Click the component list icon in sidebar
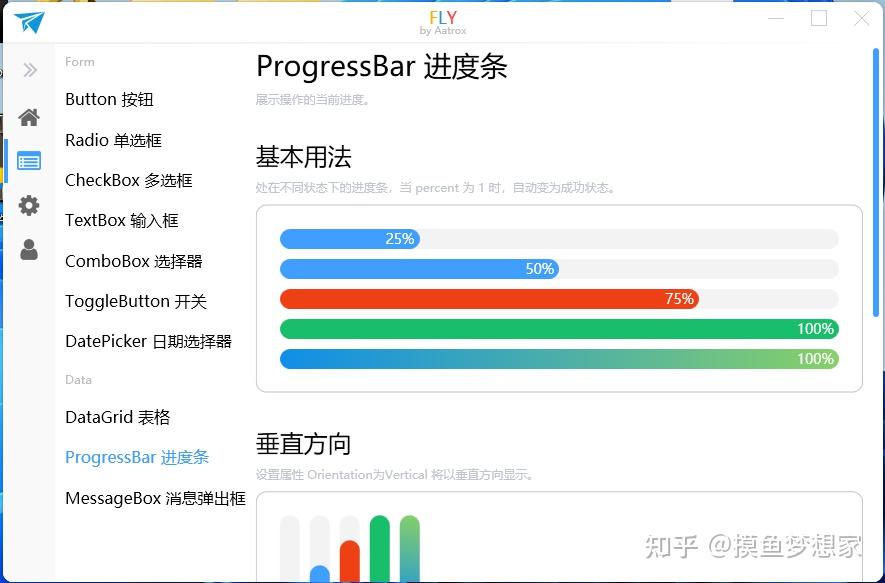 (x=29, y=160)
